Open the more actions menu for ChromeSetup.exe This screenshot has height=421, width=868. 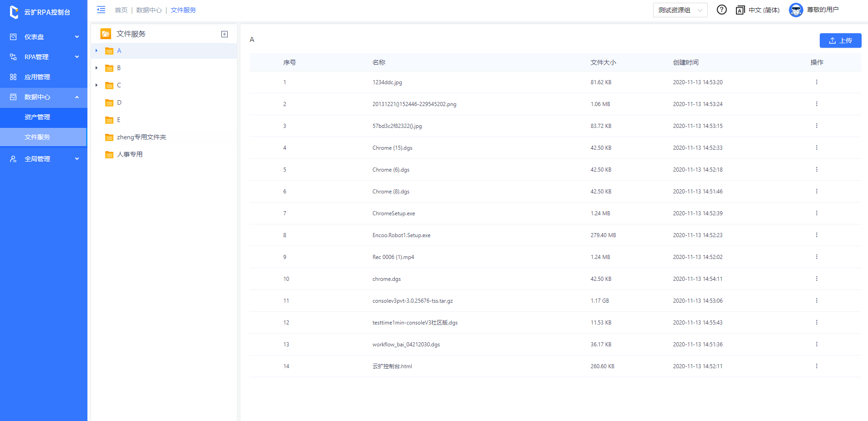coord(817,213)
